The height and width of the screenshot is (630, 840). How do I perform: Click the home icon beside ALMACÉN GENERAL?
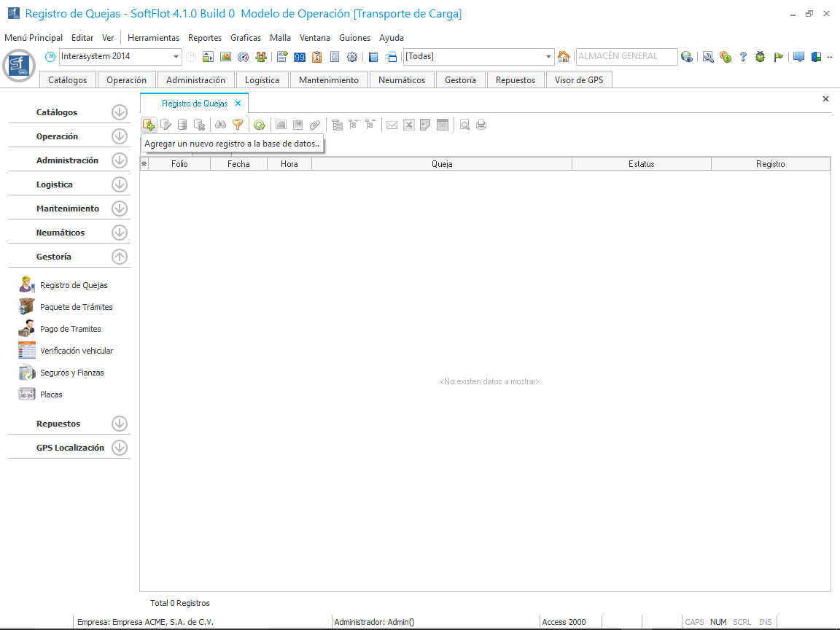tap(564, 57)
